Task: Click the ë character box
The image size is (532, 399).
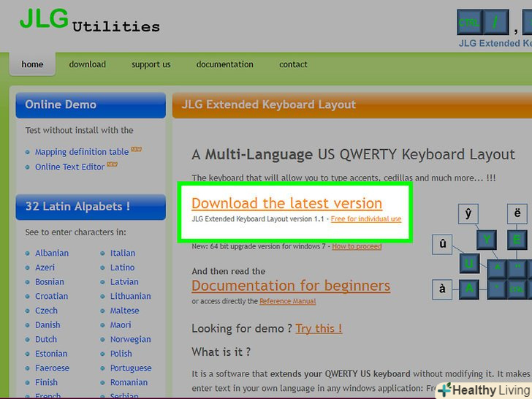Action: [517, 213]
